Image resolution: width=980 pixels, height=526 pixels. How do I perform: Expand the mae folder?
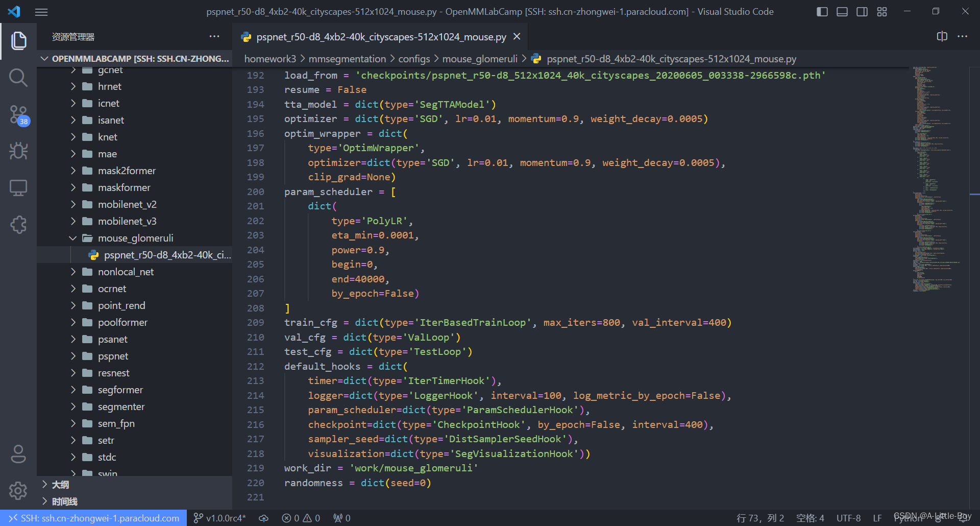[135, 154]
